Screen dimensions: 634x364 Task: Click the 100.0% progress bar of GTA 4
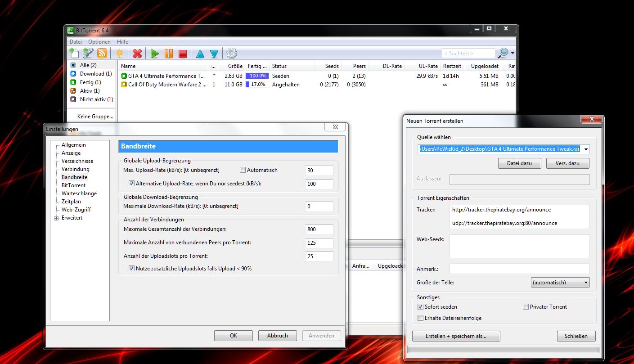pyautogui.click(x=257, y=76)
